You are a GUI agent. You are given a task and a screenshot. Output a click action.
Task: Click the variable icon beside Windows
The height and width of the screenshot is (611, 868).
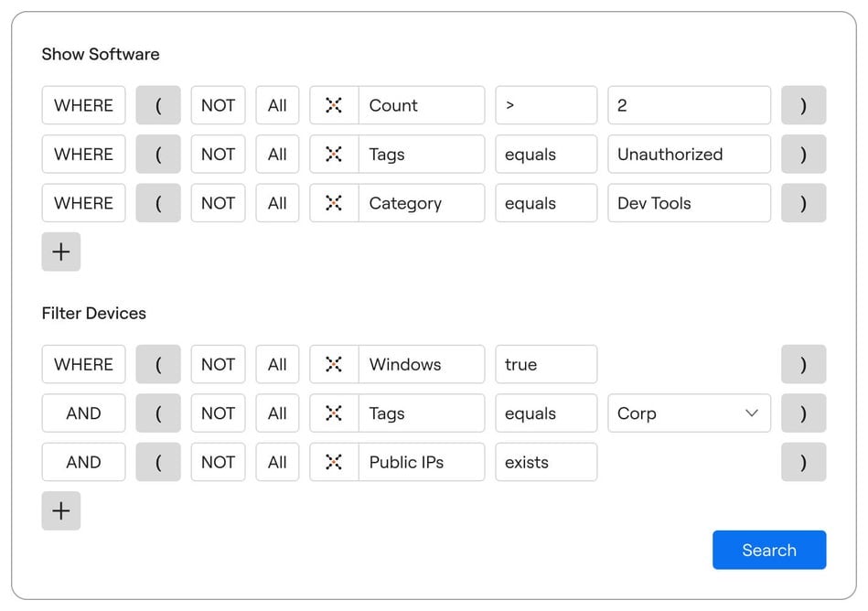(333, 364)
